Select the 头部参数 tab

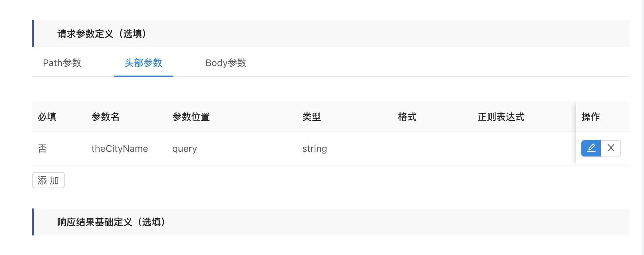tap(143, 63)
